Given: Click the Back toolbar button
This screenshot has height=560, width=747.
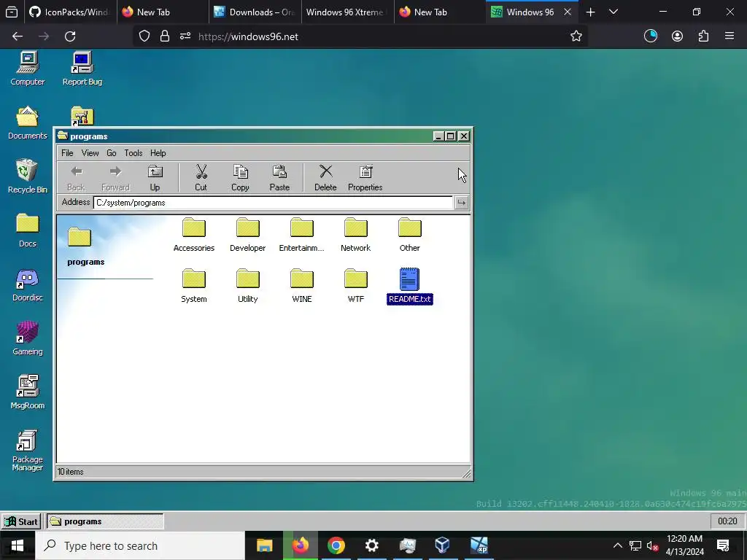Looking at the screenshot, I should click(x=76, y=178).
